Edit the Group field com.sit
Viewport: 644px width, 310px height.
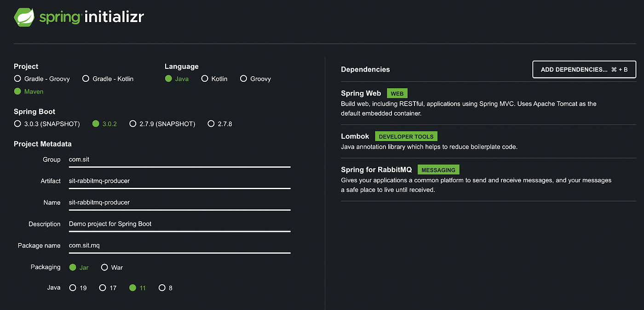179,160
